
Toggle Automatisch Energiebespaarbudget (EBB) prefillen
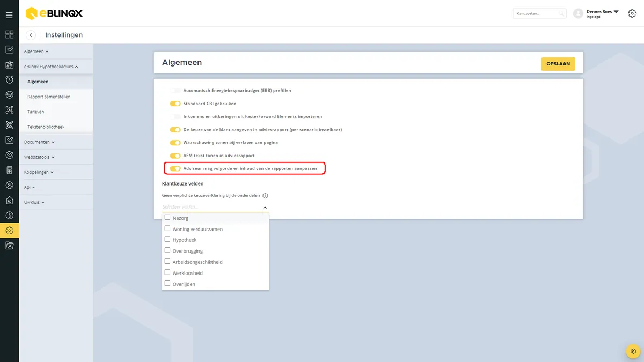[175, 91]
